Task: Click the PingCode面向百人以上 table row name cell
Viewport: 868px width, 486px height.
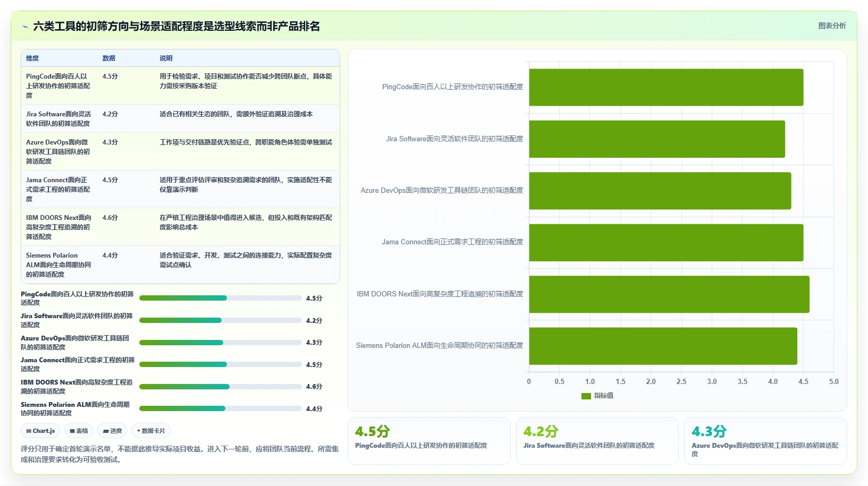Action: (58, 86)
